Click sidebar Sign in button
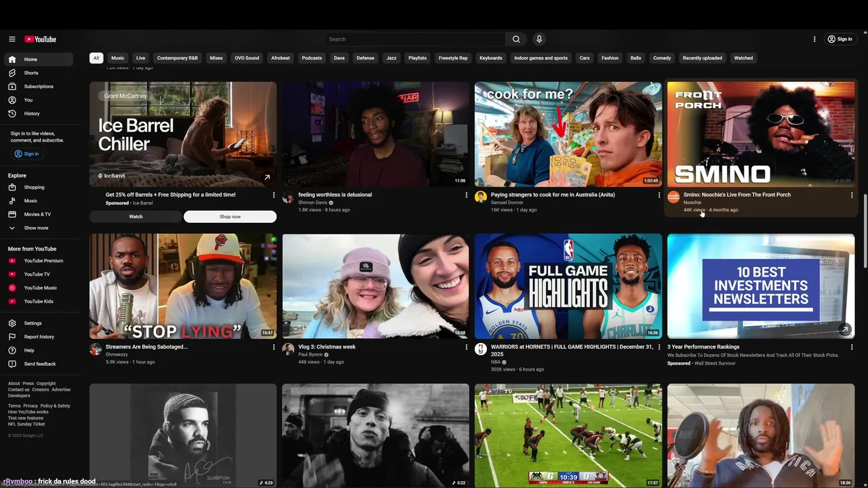The width and height of the screenshot is (868, 488). (x=27, y=154)
